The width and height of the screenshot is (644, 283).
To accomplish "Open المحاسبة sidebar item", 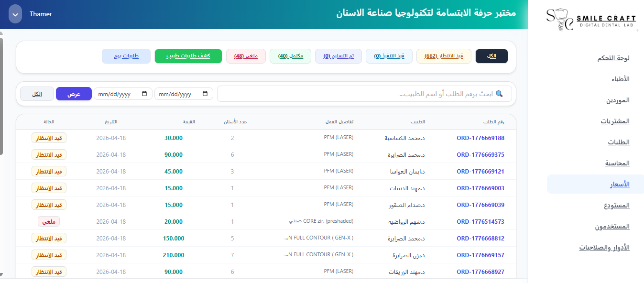I will 617,163.
